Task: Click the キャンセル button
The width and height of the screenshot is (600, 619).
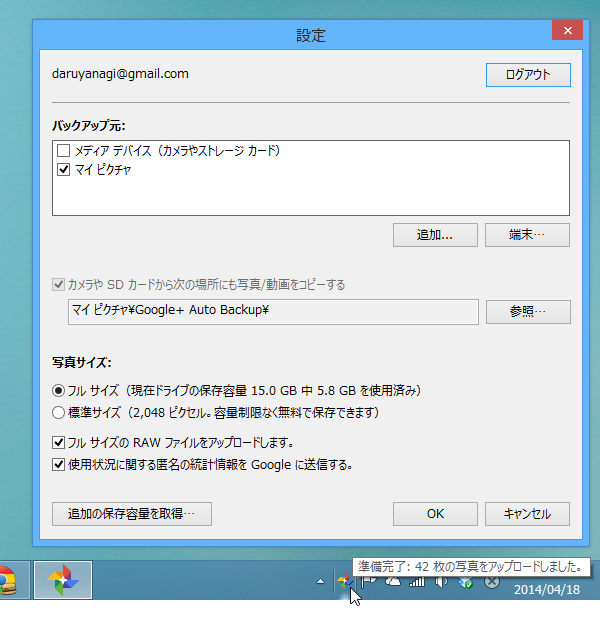Action: coord(527,514)
